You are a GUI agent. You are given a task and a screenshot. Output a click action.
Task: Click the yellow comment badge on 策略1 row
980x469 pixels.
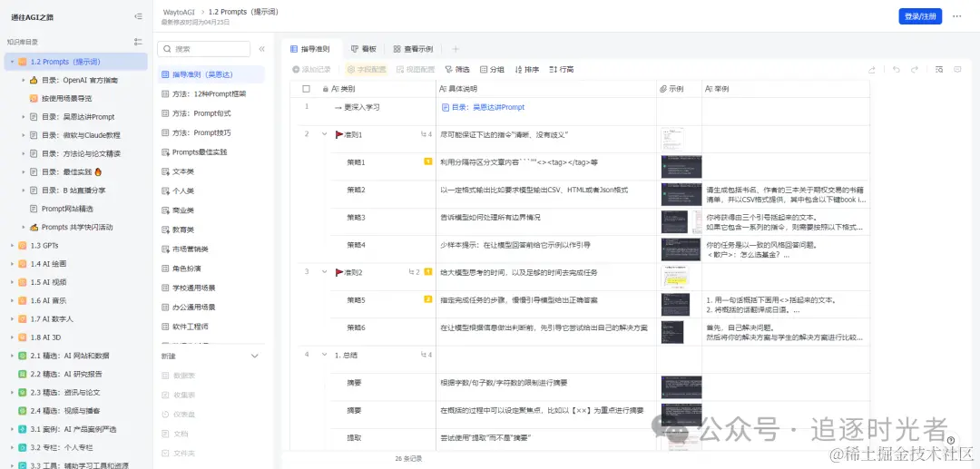pyautogui.click(x=428, y=161)
